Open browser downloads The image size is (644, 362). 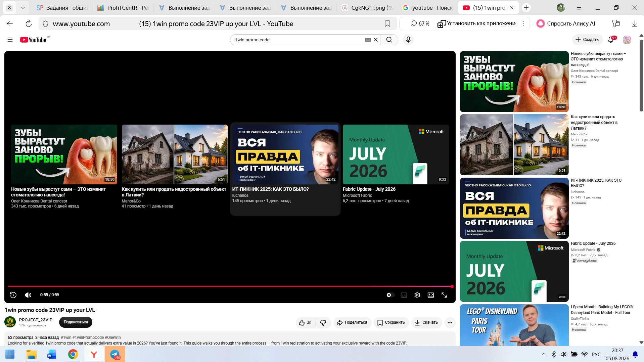tap(635, 24)
